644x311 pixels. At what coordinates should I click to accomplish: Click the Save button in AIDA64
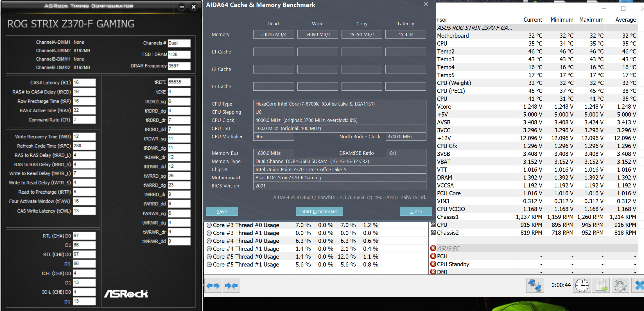click(x=222, y=211)
